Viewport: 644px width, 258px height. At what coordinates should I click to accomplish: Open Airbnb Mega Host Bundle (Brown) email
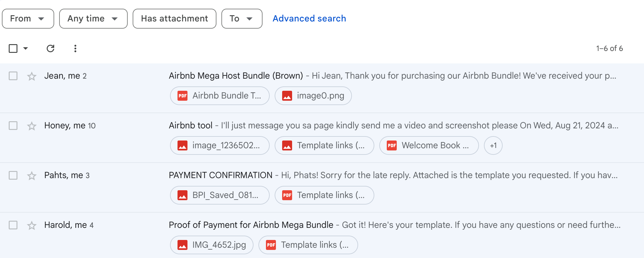tap(236, 76)
